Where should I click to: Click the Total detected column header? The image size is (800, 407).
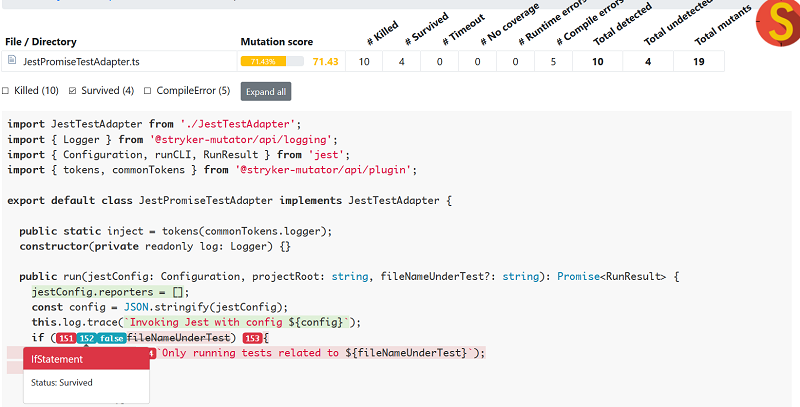[x=622, y=24]
